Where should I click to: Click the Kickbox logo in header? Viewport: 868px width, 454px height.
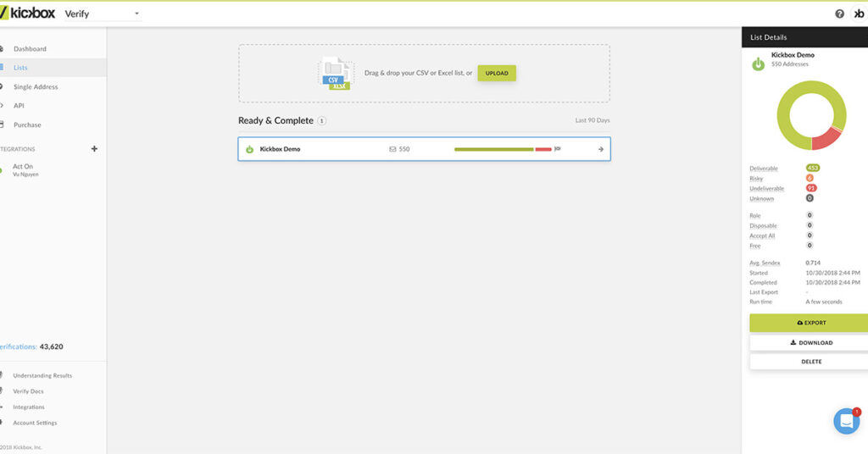point(28,14)
